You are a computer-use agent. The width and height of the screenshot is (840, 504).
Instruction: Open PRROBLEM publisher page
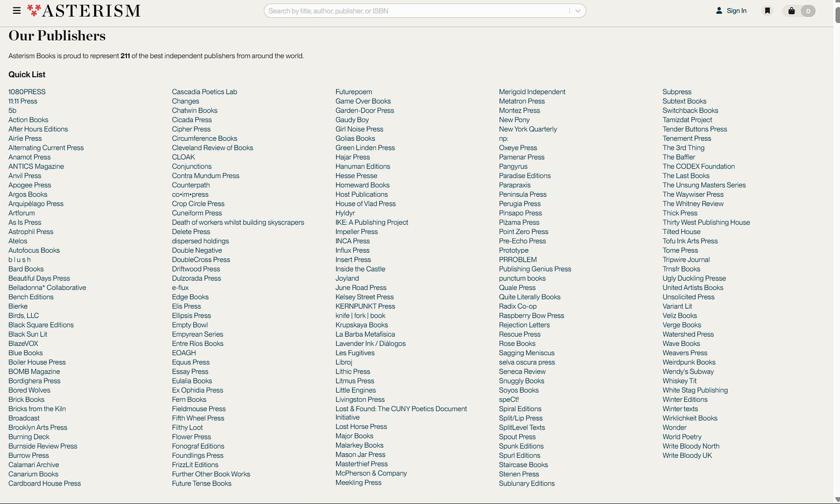click(517, 259)
